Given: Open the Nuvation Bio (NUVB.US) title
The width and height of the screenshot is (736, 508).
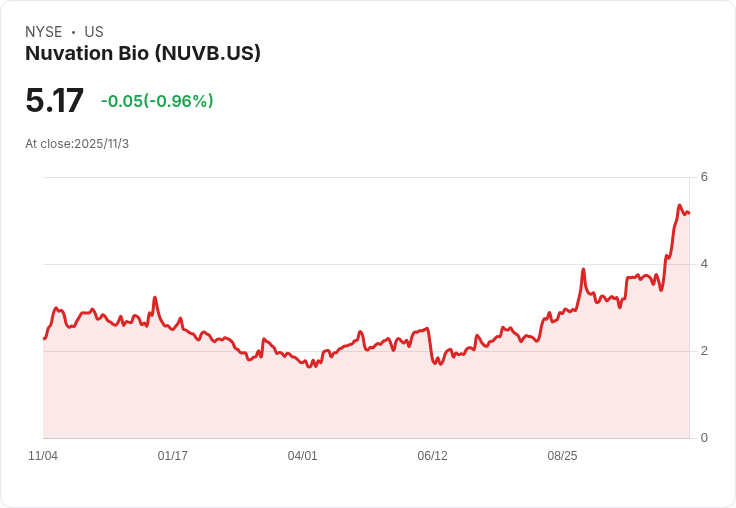Looking at the screenshot, I should point(143,54).
